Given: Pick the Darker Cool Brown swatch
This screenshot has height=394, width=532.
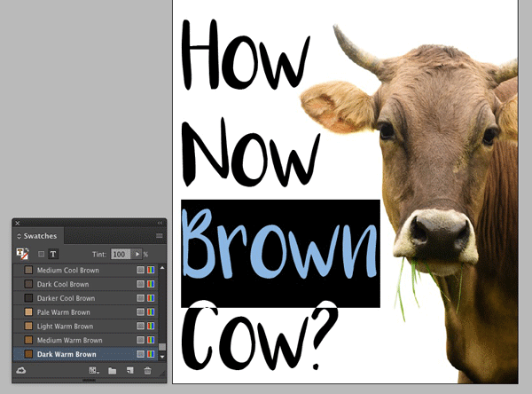Looking at the screenshot, I should (x=66, y=298).
